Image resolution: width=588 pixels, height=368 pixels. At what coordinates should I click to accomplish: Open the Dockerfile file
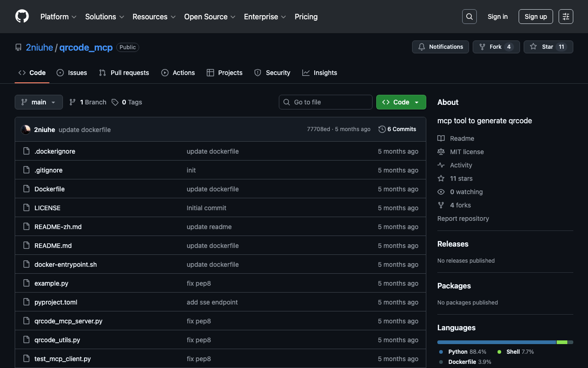(50, 189)
